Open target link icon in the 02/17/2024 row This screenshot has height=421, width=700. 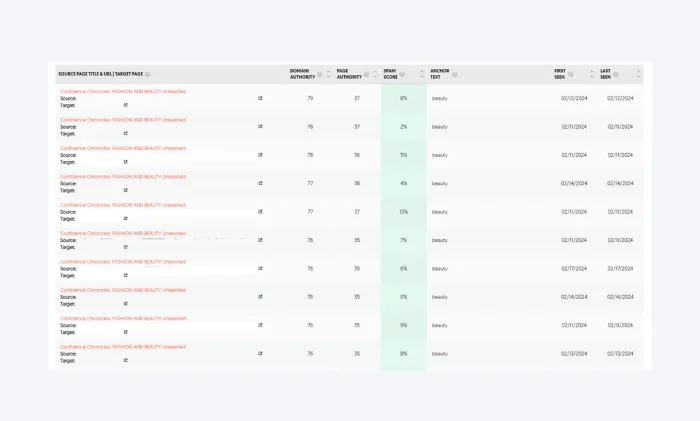click(125, 275)
